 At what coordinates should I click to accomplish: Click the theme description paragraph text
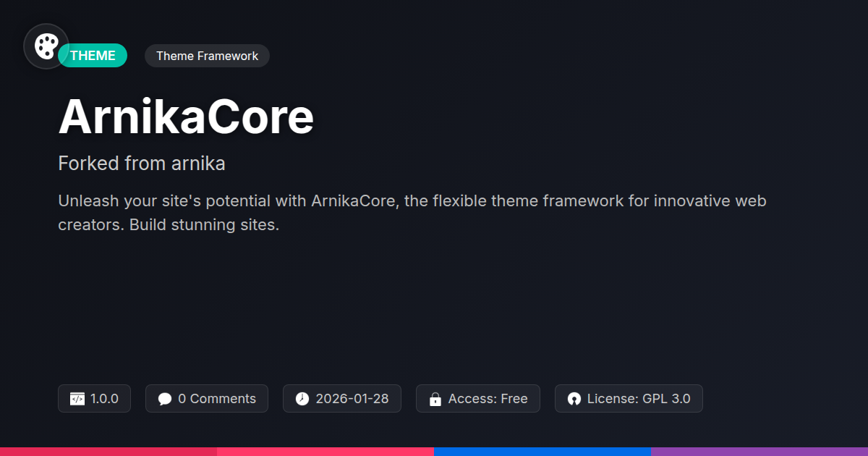coord(412,213)
